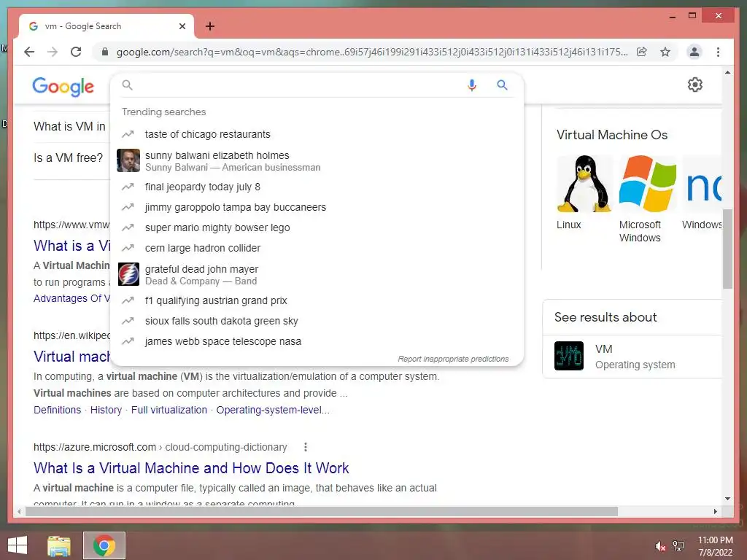Go back with the browser back arrow
747x560 pixels.
coord(29,52)
